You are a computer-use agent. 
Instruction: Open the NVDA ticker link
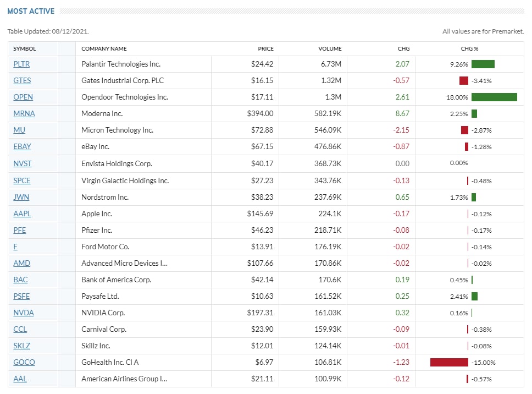tap(24, 313)
